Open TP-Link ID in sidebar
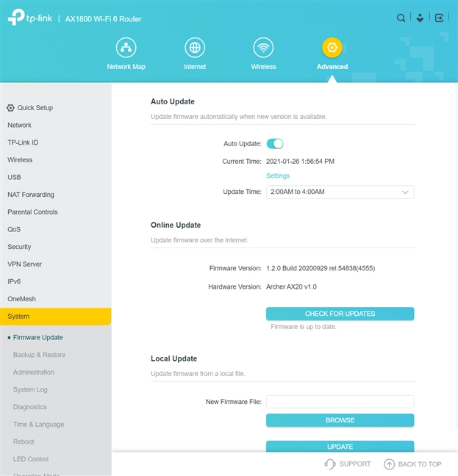 point(23,143)
